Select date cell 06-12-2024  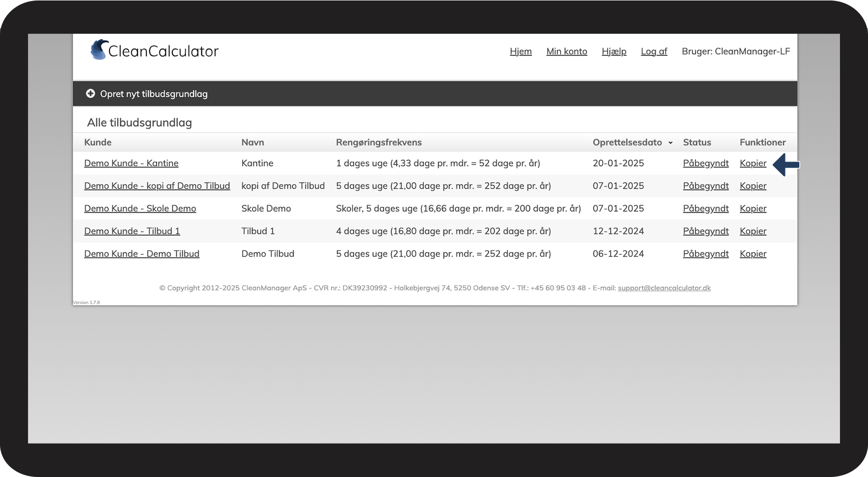tap(618, 253)
